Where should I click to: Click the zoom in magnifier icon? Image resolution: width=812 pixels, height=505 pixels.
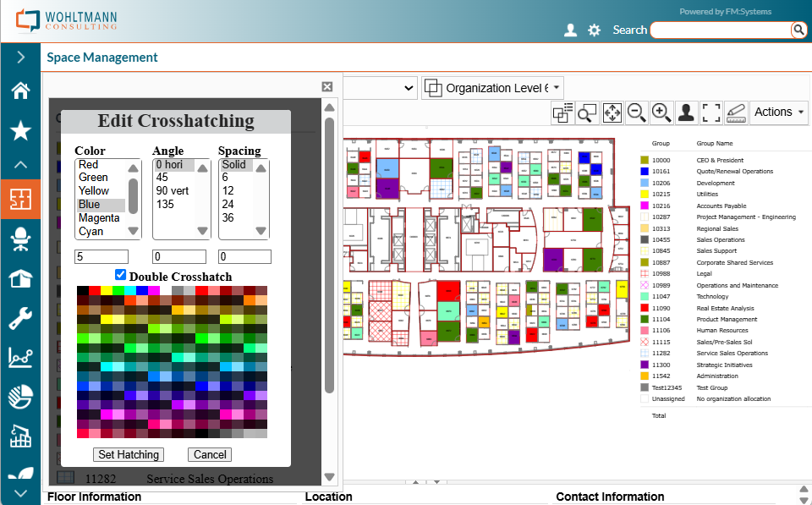click(661, 112)
